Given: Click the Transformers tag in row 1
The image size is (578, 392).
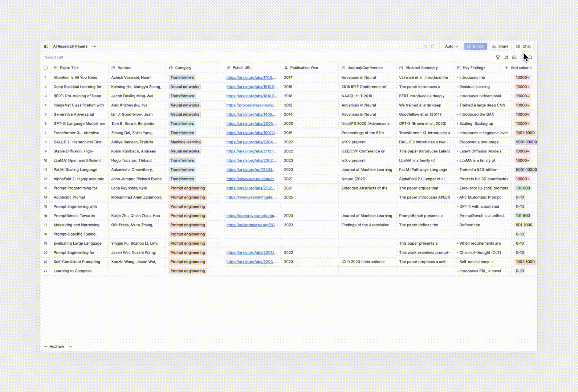Looking at the screenshot, I should click(182, 78).
